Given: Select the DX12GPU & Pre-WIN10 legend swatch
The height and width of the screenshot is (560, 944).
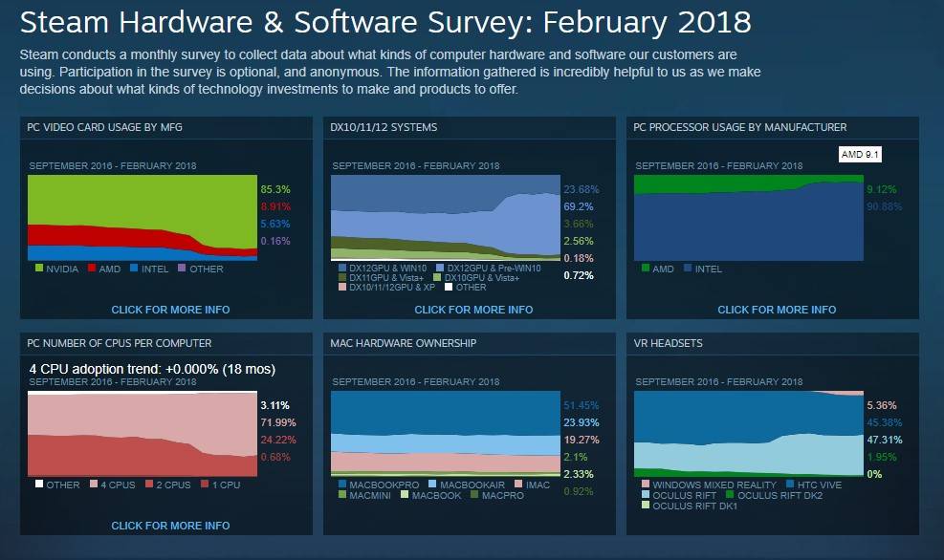Looking at the screenshot, I should pos(440,268).
